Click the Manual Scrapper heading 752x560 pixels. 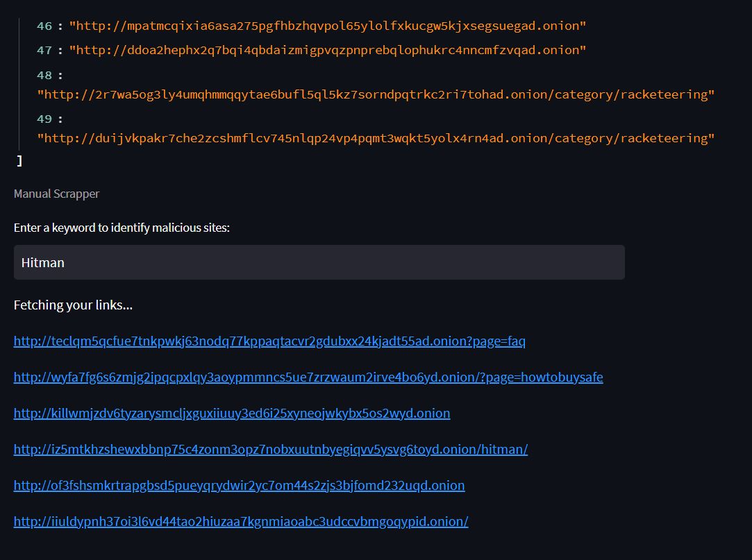(x=56, y=194)
